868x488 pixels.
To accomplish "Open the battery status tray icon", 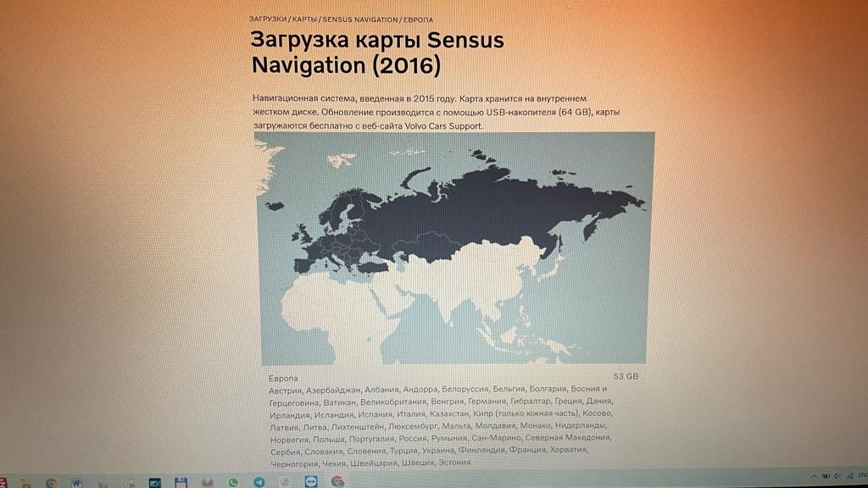I will click(x=826, y=476).
